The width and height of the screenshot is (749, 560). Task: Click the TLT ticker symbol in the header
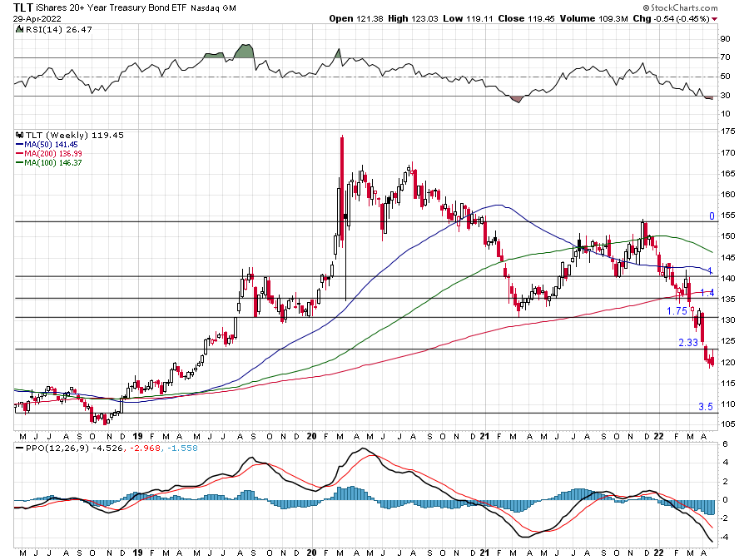pos(22,7)
